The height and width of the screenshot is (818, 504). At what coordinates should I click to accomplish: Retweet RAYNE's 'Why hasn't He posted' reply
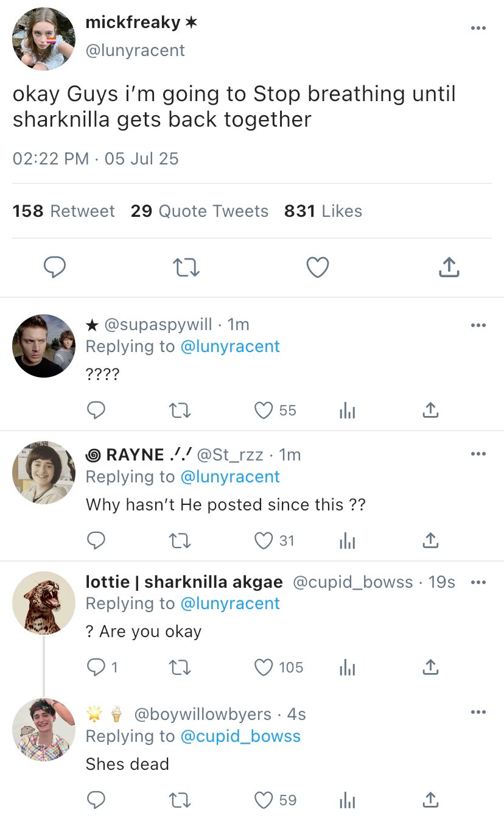coord(180,540)
